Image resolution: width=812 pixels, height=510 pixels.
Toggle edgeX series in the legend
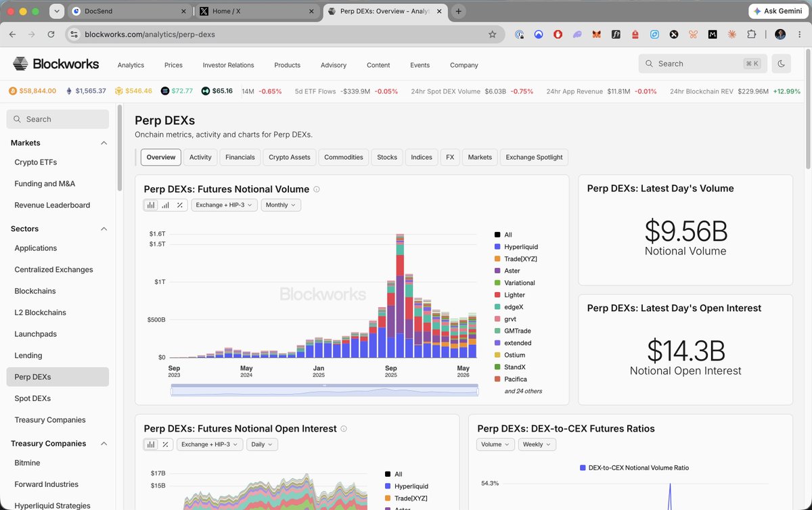(509, 307)
